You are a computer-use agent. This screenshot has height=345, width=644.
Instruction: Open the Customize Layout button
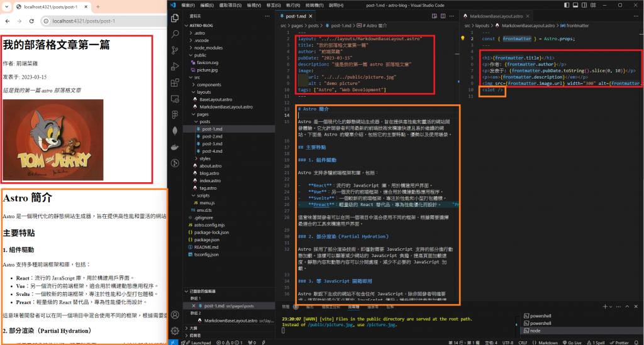593,5
